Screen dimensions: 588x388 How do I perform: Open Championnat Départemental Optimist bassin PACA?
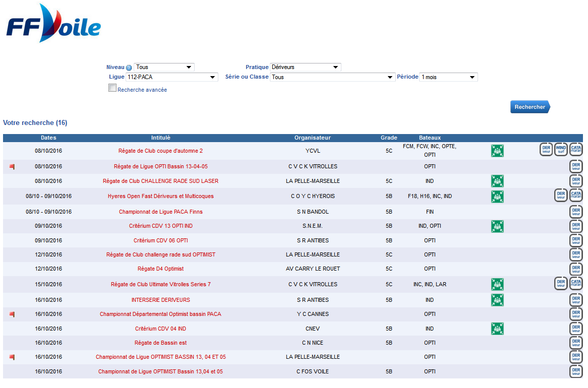pyautogui.click(x=160, y=314)
